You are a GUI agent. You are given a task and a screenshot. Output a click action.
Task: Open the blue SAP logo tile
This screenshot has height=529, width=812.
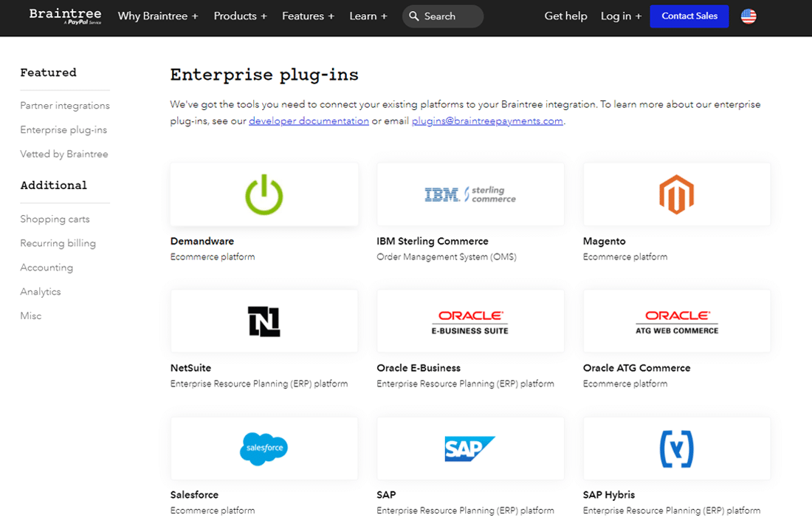[x=470, y=448]
